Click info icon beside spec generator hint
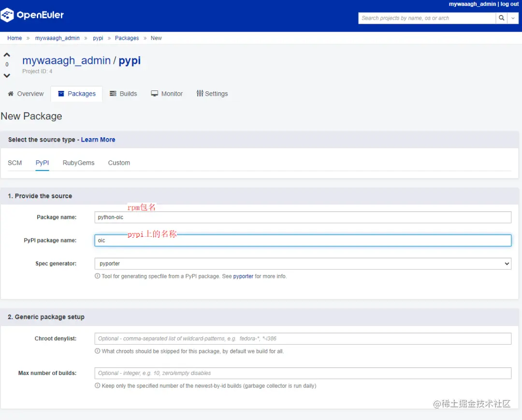The image size is (522, 420). coord(97,276)
